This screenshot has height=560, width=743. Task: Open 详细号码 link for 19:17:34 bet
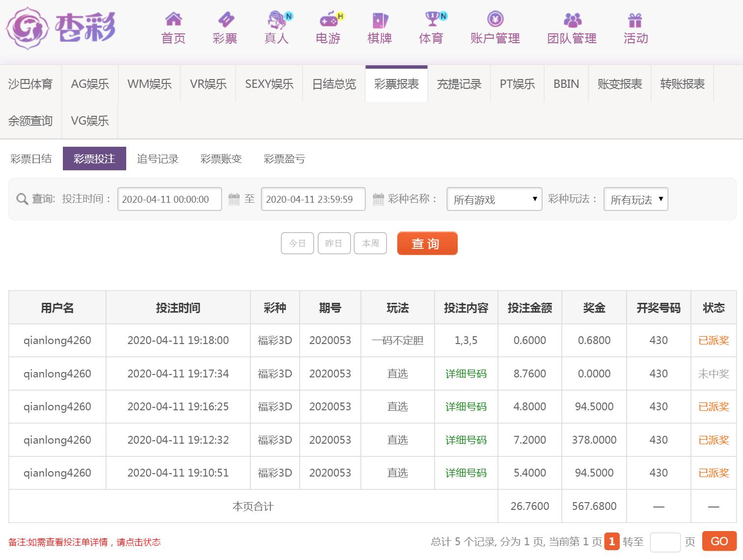[466, 373]
